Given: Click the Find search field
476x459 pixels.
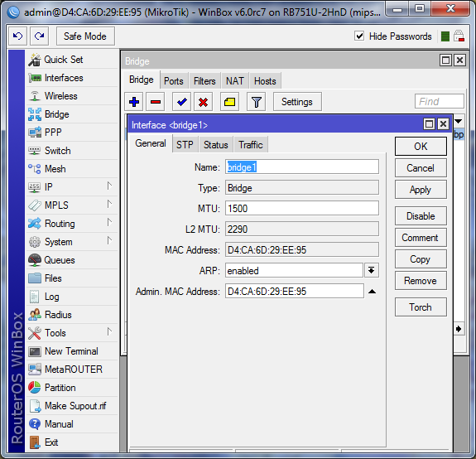Looking at the screenshot, I should click(x=440, y=101).
